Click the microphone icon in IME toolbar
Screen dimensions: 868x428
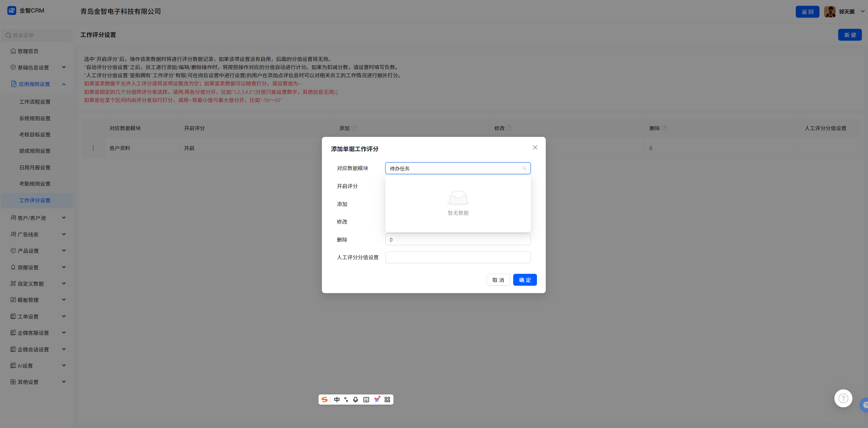(x=355, y=400)
